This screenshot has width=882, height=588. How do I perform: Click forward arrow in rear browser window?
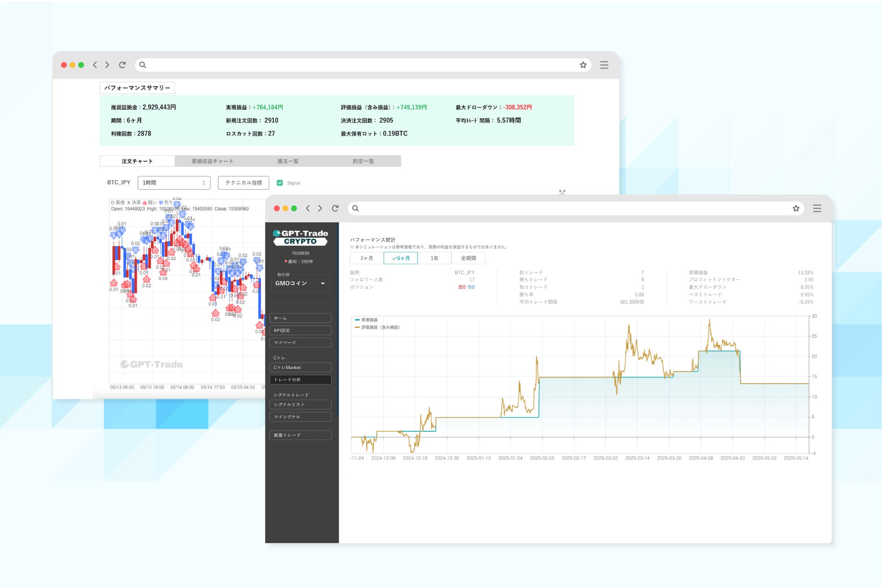107,65
